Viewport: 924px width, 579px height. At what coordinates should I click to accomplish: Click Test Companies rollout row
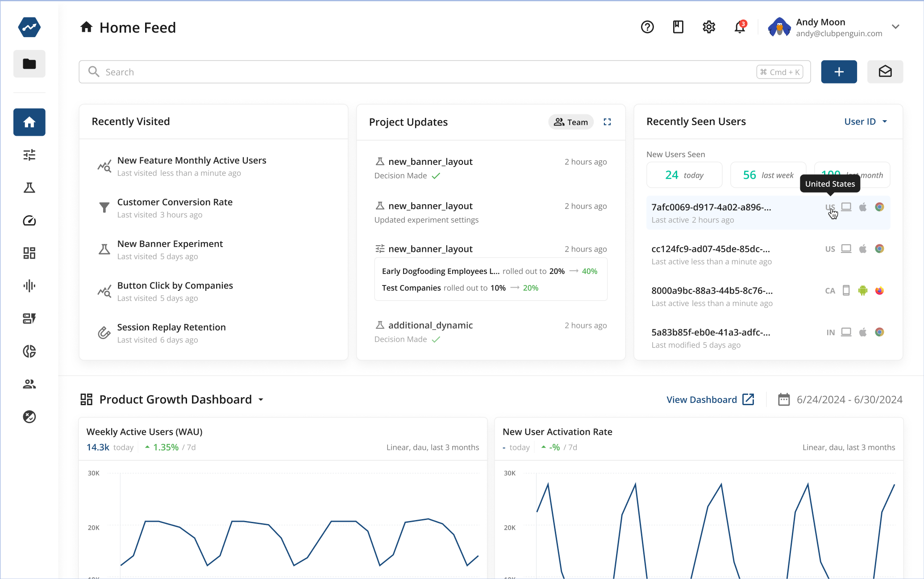(460, 288)
